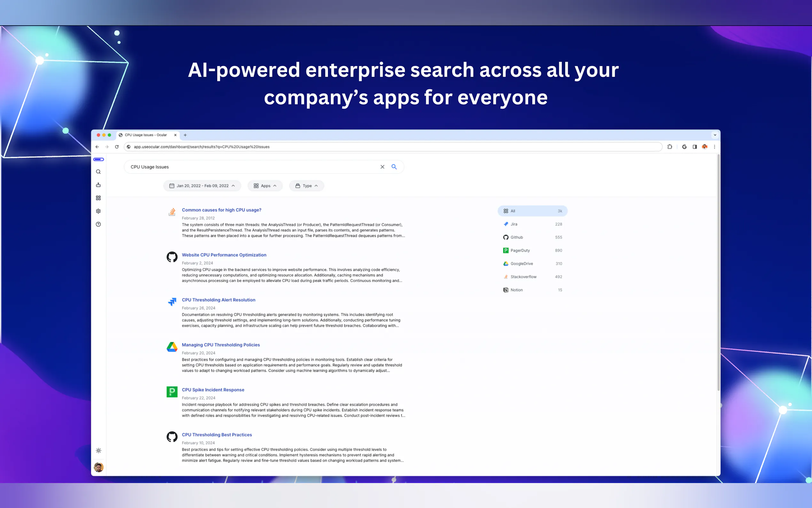Click the sidebar help question icon
The height and width of the screenshot is (508, 812).
[98, 224]
